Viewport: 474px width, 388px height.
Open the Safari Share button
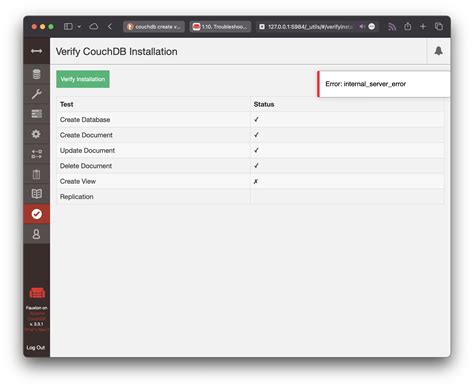pos(407,26)
